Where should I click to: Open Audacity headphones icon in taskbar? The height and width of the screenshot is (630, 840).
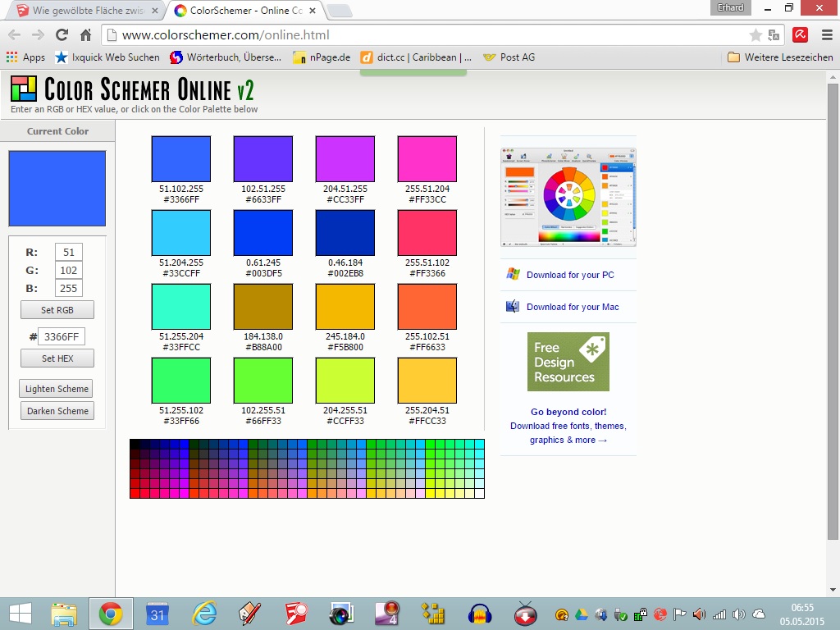point(479,614)
